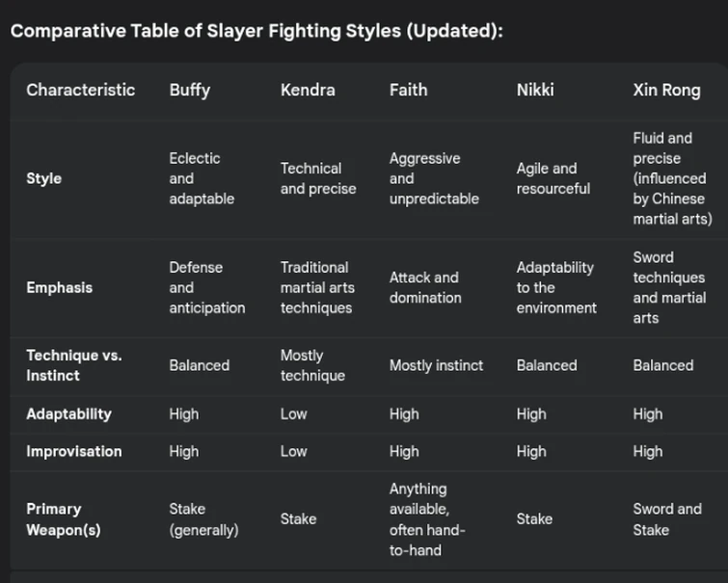Select the Nikki column header

click(x=535, y=90)
